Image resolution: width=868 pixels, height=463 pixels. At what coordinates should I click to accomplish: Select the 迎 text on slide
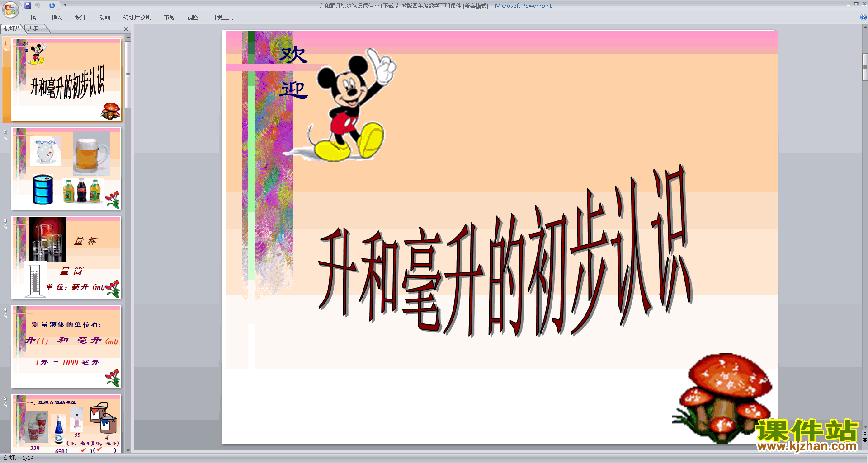click(294, 90)
